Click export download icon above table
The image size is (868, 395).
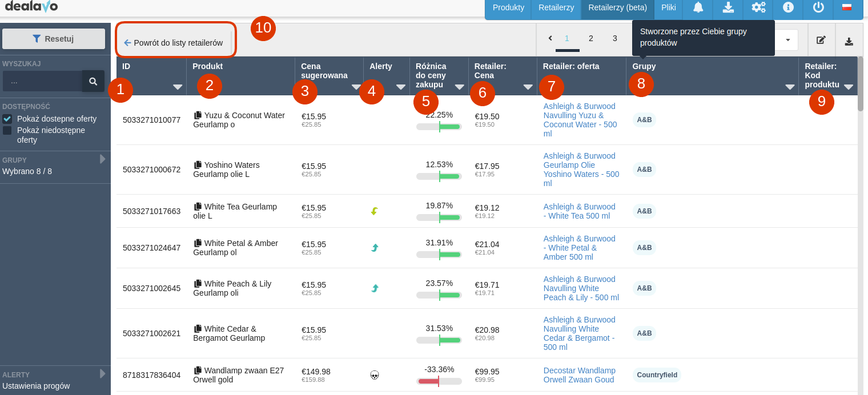pos(849,41)
